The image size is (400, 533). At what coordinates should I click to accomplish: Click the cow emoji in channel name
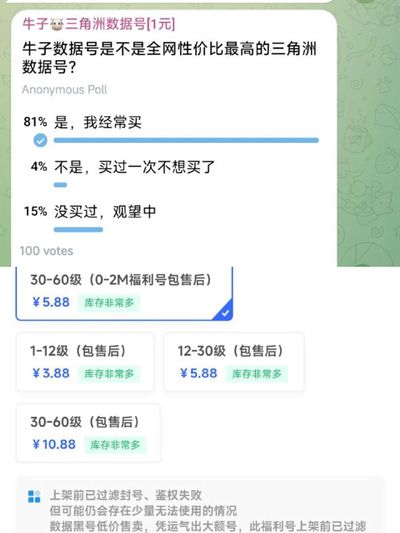point(57,25)
